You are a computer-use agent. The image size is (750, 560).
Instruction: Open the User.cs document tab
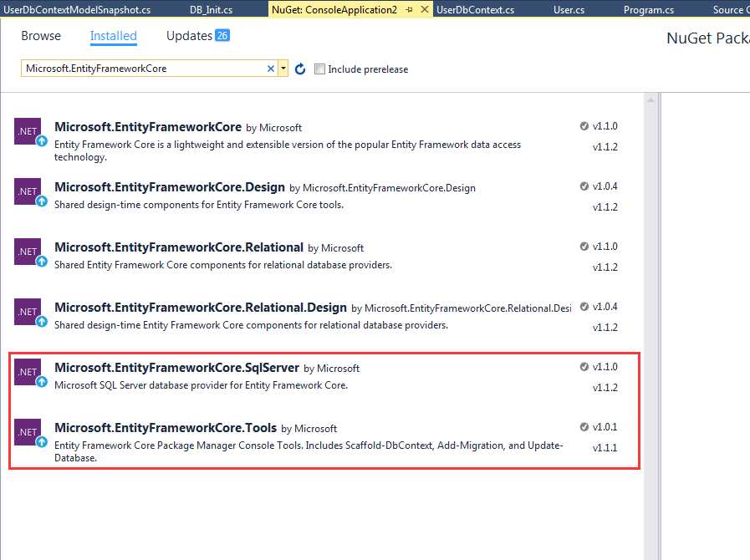[x=569, y=9]
